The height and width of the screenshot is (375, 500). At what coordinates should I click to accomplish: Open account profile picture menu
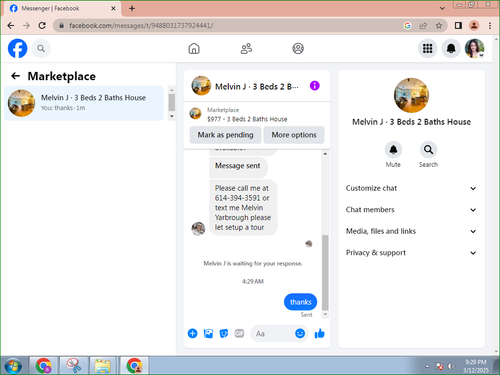click(x=475, y=49)
